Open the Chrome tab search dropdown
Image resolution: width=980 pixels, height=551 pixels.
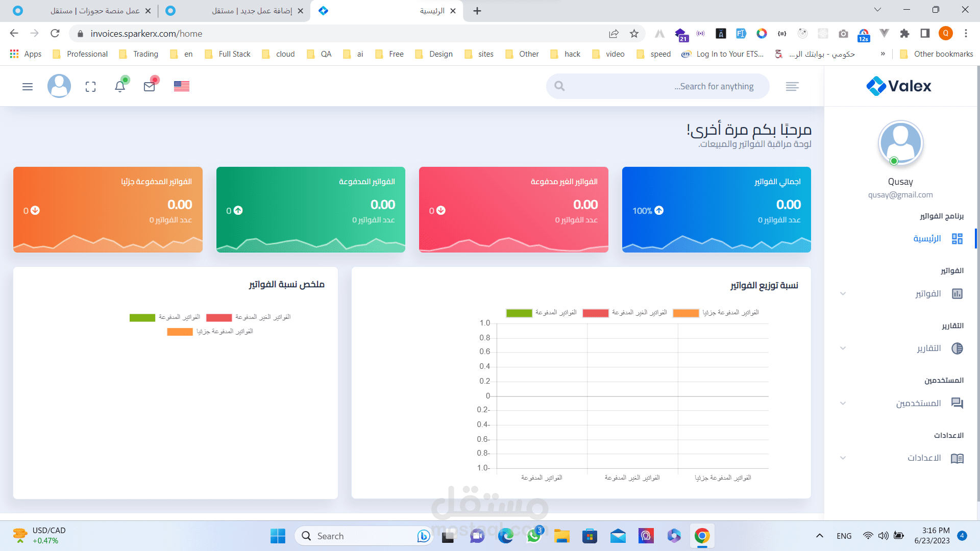[x=877, y=10]
